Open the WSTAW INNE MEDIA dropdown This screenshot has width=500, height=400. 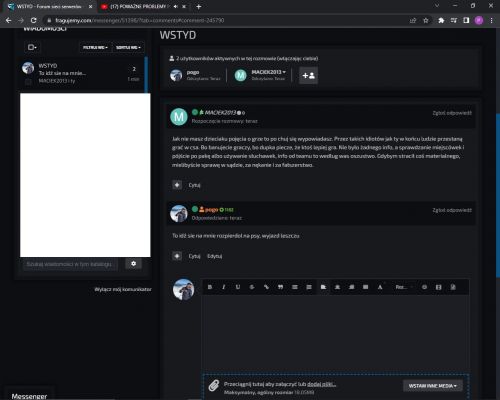click(433, 386)
